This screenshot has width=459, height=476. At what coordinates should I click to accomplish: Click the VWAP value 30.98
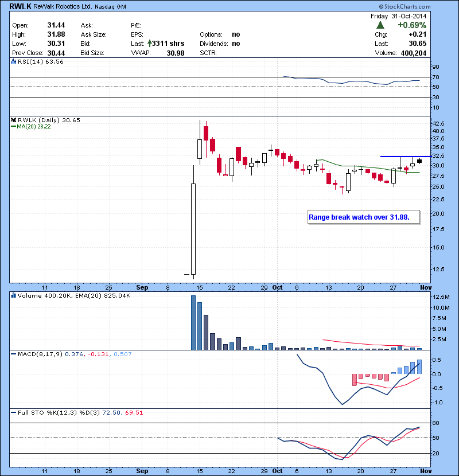(x=176, y=53)
